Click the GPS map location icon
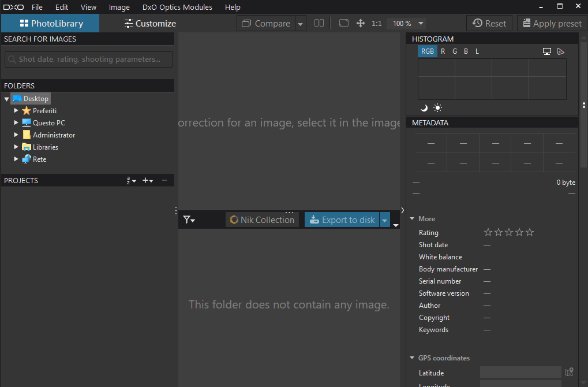588x387 pixels. pyautogui.click(x=569, y=372)
